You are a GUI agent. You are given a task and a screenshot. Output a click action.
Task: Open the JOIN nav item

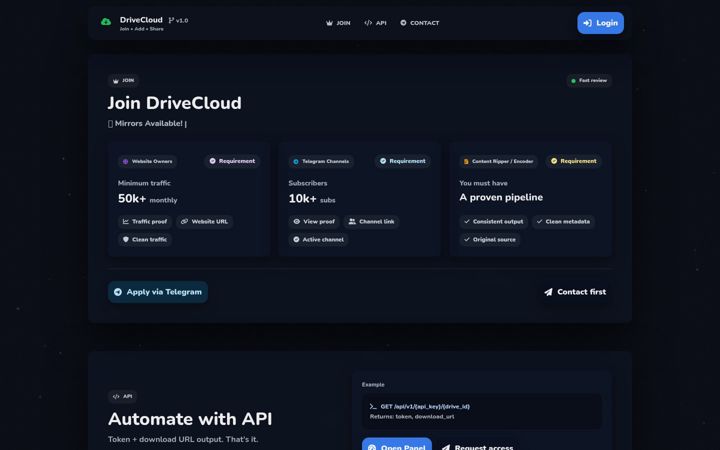pyautogui.click(x=338, y=23)
